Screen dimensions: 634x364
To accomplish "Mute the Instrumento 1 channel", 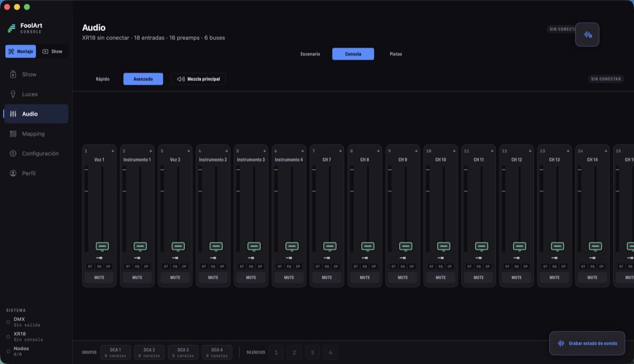I will 137,277.
